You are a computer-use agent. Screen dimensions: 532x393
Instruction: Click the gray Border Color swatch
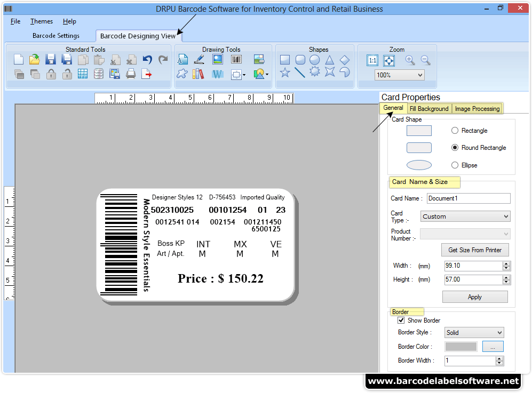tap(460, 347)
